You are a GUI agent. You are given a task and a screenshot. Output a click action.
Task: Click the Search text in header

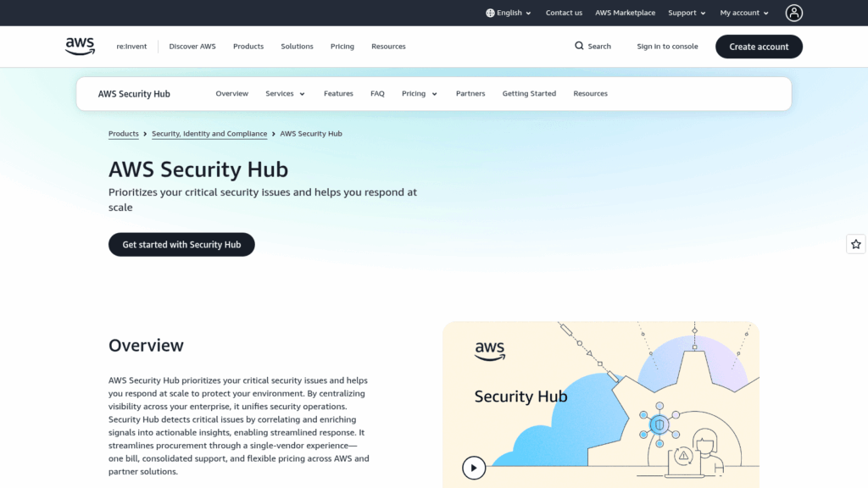point(599,47)
